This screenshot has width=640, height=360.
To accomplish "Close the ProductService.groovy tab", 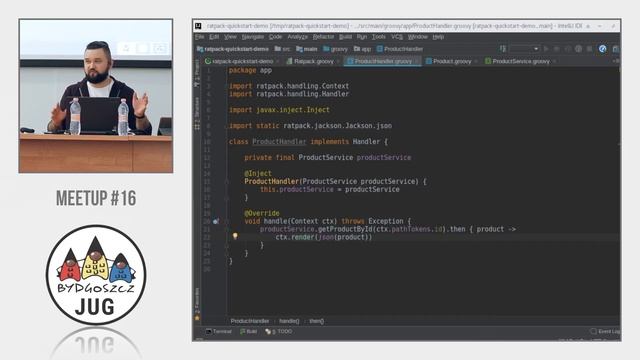I will (554, 61).
